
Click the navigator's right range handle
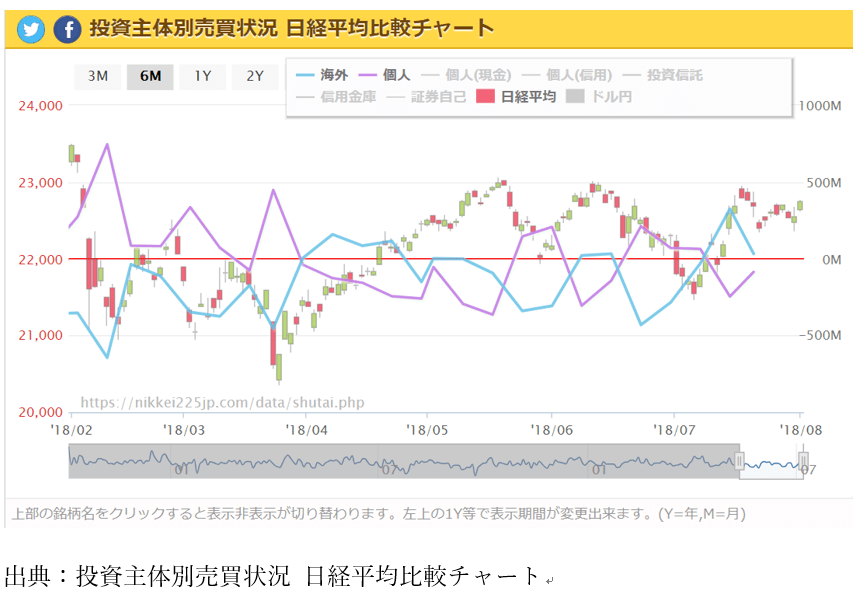coord(802,461)
